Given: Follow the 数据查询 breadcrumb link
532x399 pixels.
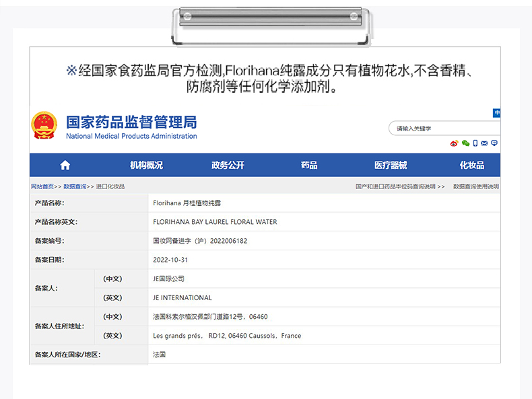Looking at the screenshot, I should [75, 186].
